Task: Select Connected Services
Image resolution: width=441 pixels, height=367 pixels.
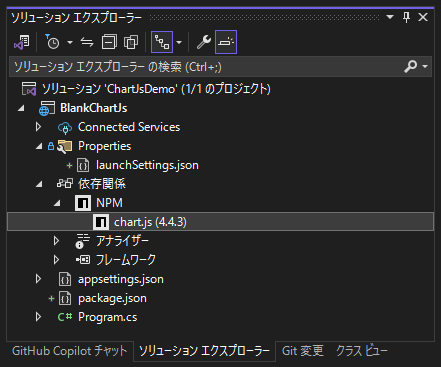Action: tap(129, 127)
